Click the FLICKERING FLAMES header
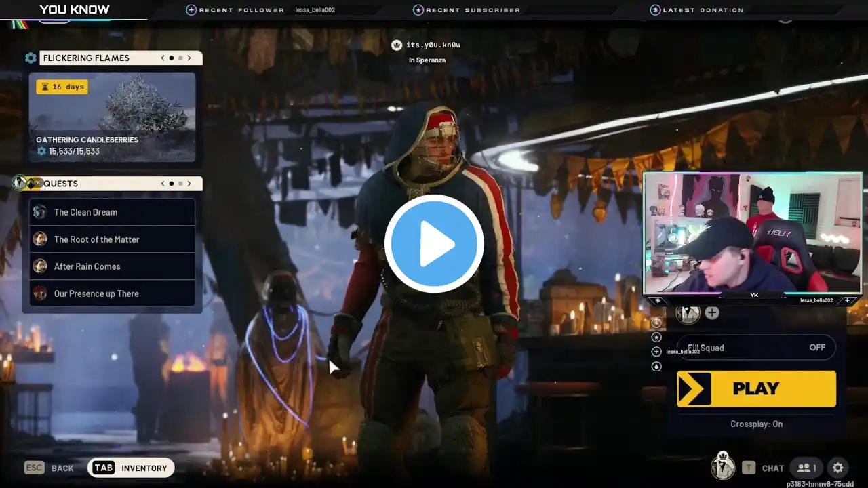This screenshot has height=488, width=868. pos(86,58)
